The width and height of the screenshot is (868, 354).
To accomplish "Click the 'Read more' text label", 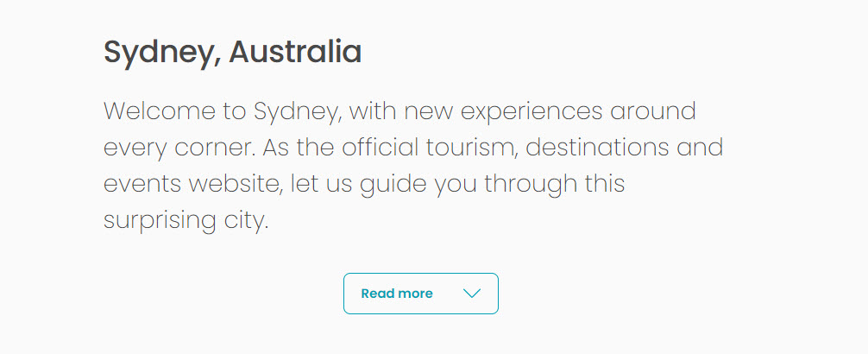I will [x=397, y=294].
